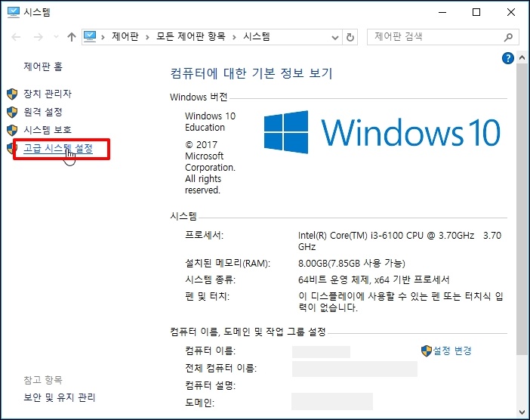Click 설정 변경 link

(452, 351)
